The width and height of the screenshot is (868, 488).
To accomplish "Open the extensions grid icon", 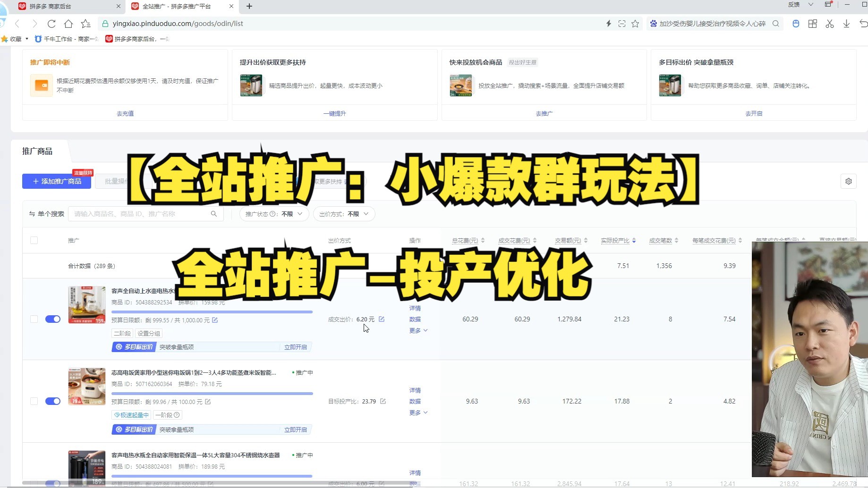I will (x=813, y=24).
